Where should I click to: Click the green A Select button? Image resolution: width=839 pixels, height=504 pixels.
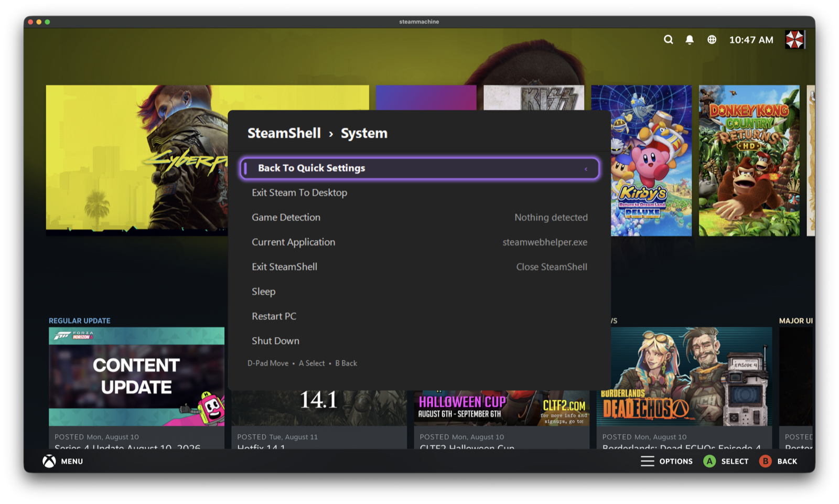coord(709,461)
